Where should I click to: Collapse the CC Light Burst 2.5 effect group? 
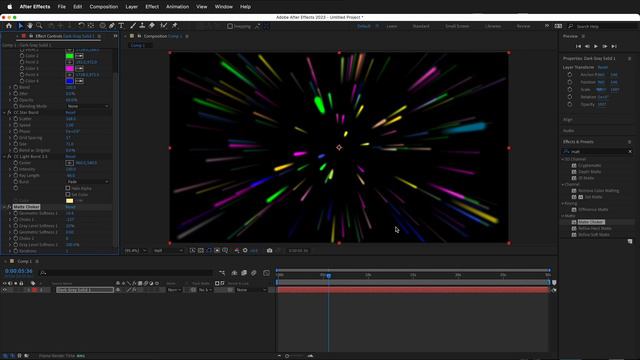(4, 156)
